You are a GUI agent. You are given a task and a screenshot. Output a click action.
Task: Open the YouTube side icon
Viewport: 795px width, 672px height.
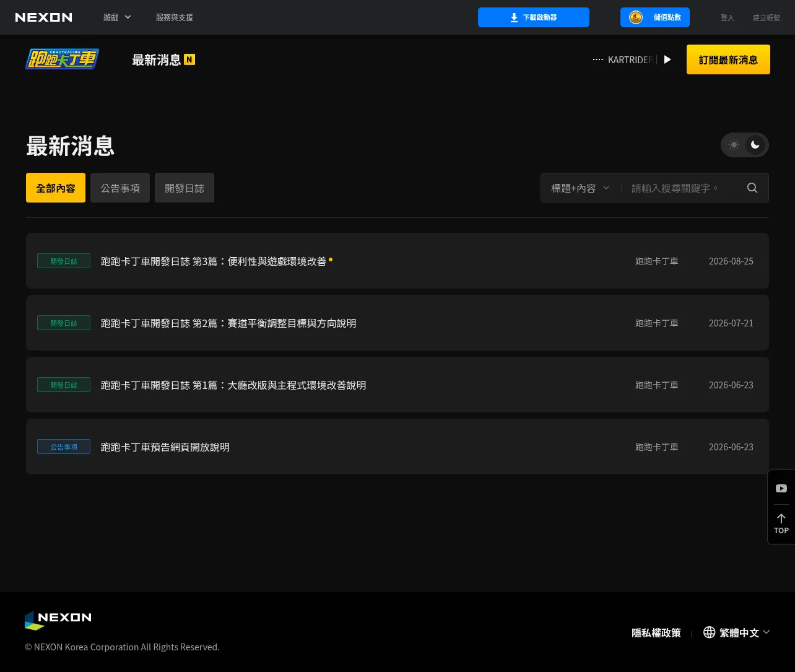coord(781,488)
